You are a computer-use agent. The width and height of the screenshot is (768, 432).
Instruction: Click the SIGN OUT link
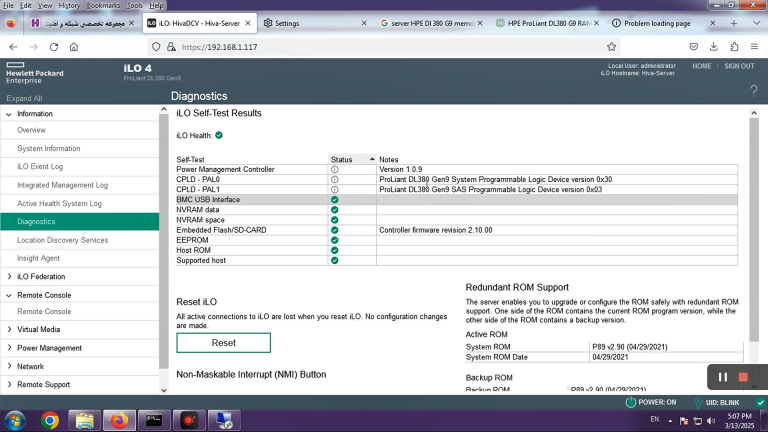739,66
